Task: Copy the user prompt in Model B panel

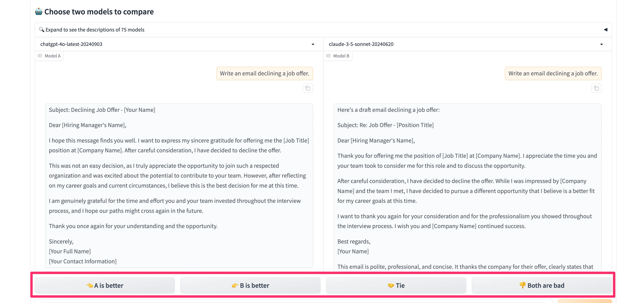Action: point(596,88)
